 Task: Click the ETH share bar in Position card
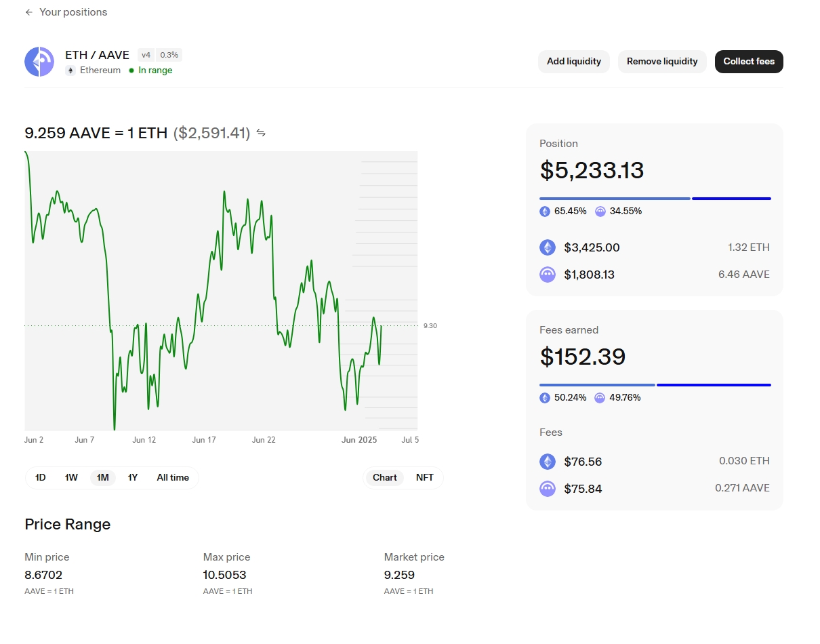point(615,199)
